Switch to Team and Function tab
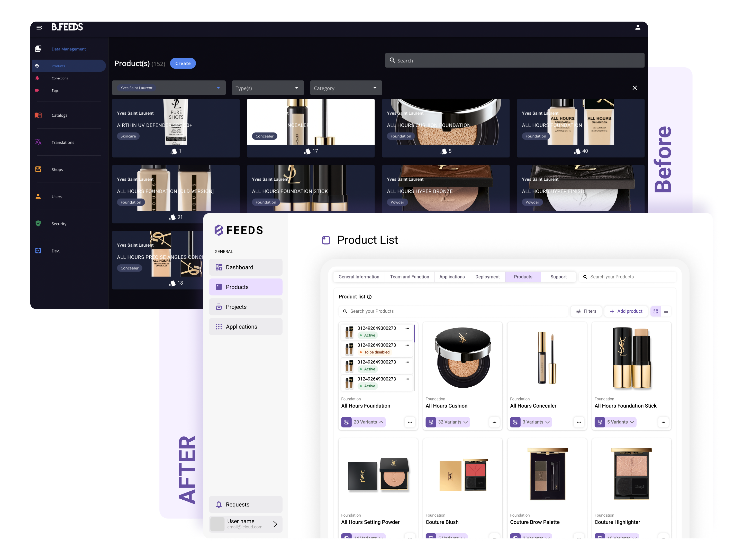Screen dimensions: 743x560 coord(410,277)
